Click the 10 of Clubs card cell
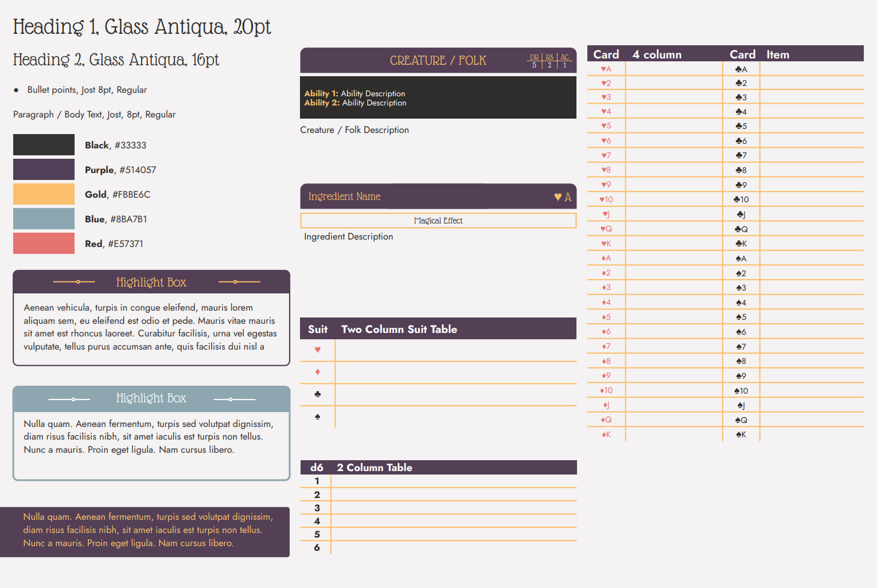The image size is (877, 588). pos(741,199)
